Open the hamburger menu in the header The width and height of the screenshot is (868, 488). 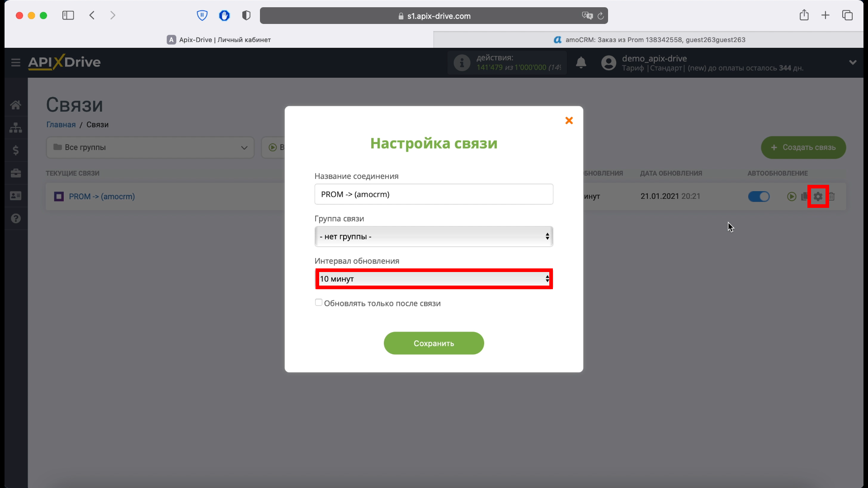16,62
